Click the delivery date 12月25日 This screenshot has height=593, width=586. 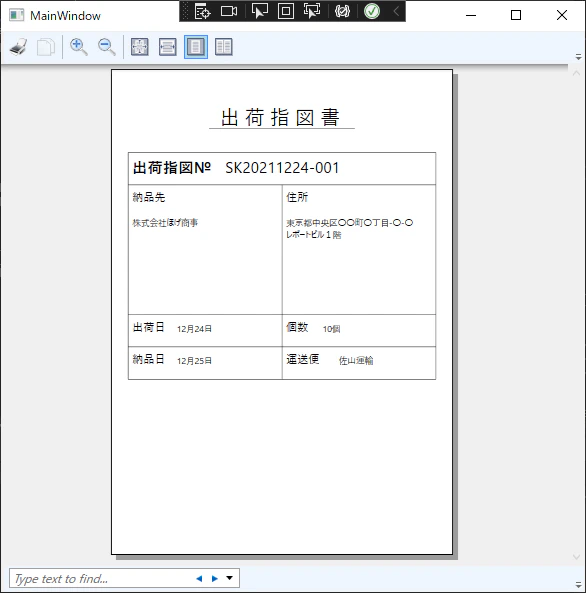tap(194, 361)
